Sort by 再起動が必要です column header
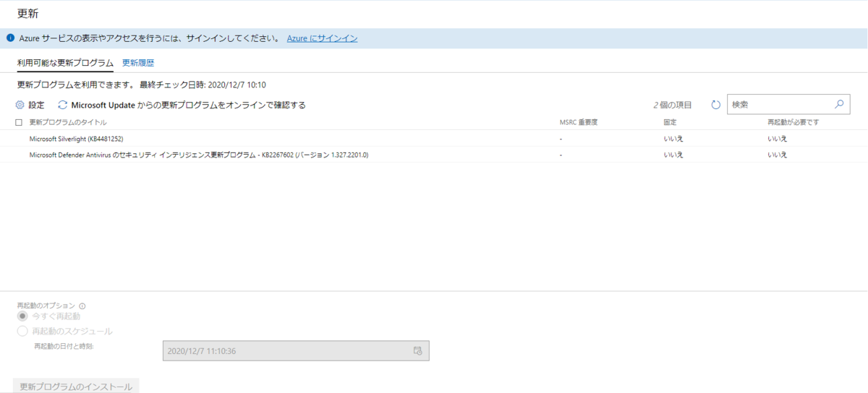 coord(793,122)
